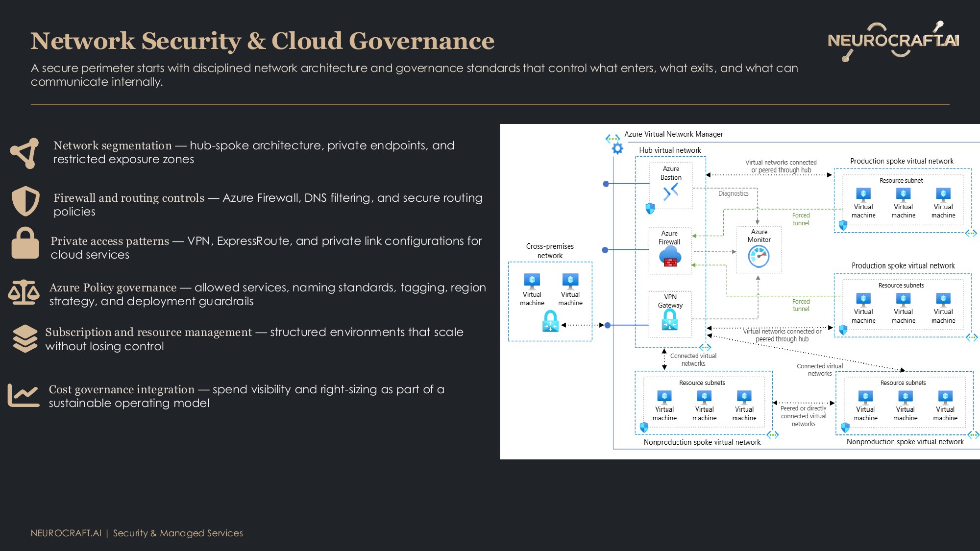
Task: Select the Azure Firewall cloud icon
Action: [670, 256]
